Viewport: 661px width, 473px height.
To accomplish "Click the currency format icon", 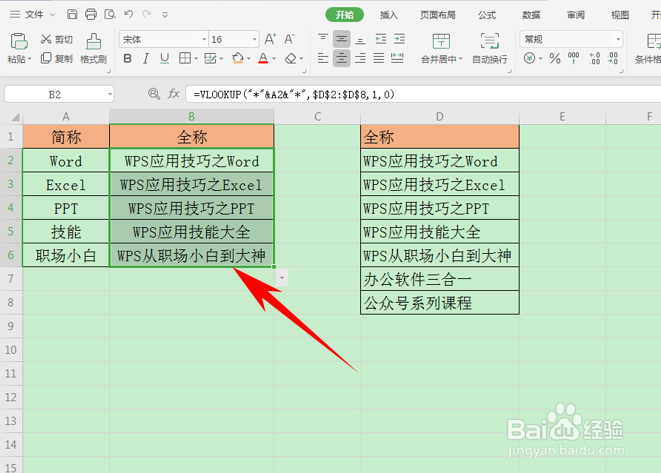I will click(529, 58).
